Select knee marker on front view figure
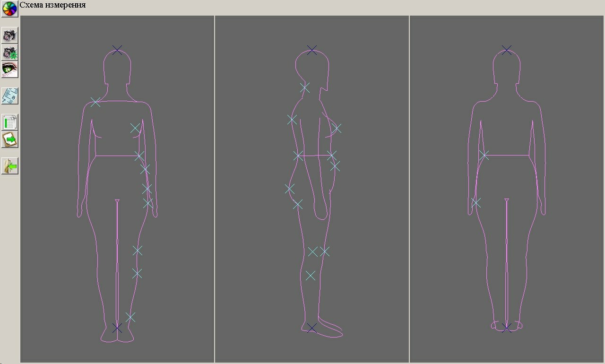Image resolution: width=605 pixels, height=364 pixels. click(137, 251)
